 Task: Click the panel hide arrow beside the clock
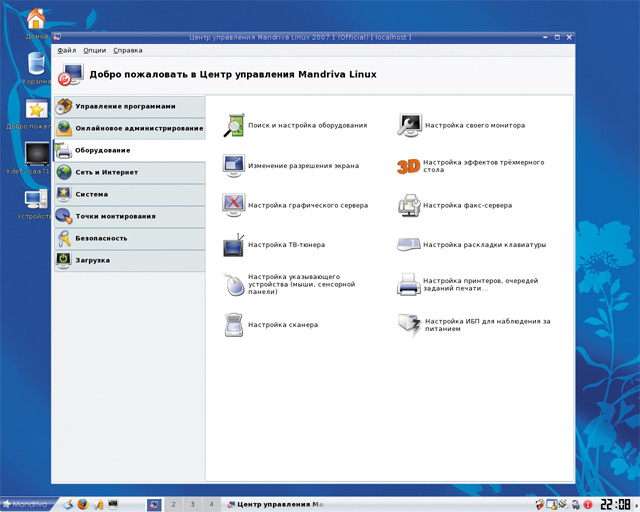[x=636, y=505]
